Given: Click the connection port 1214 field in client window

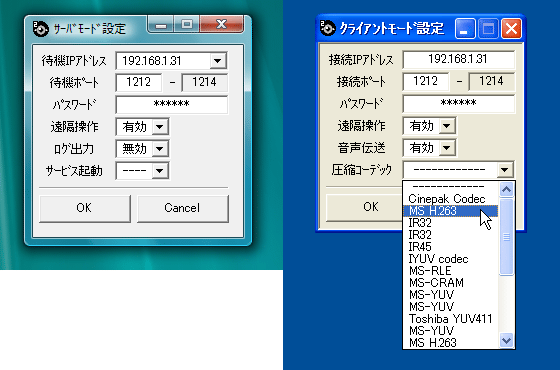Looking at the screenshot, I should pos(491,81).
